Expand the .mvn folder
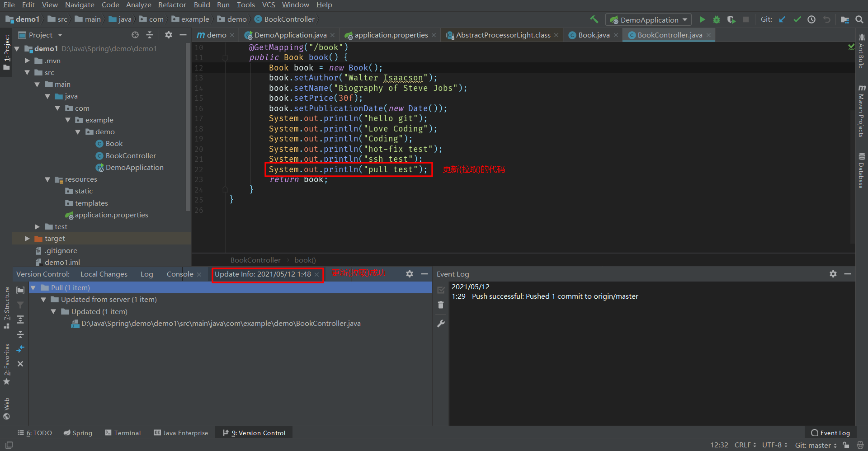The width and height of the screenshot is (868, 451). 27,61
